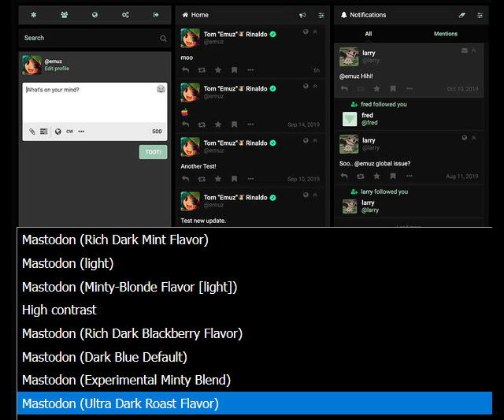Reply to the 'Another Test!' post

(x=186, y=179)
